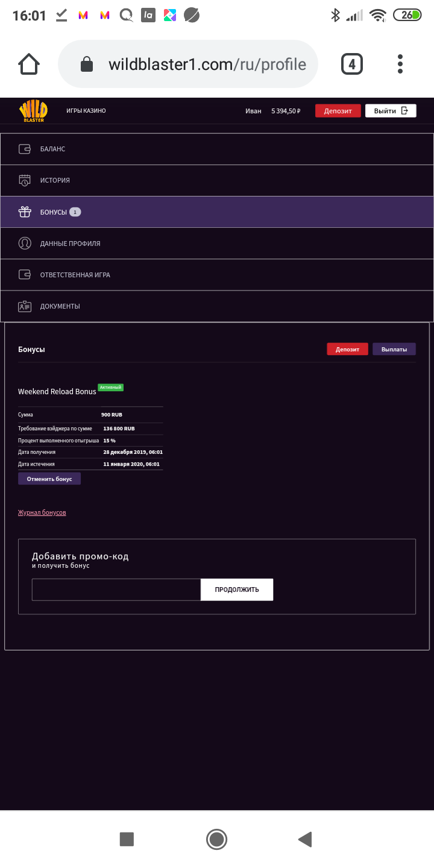Cancel bonus with Отменить бонус

coord(49,479)
